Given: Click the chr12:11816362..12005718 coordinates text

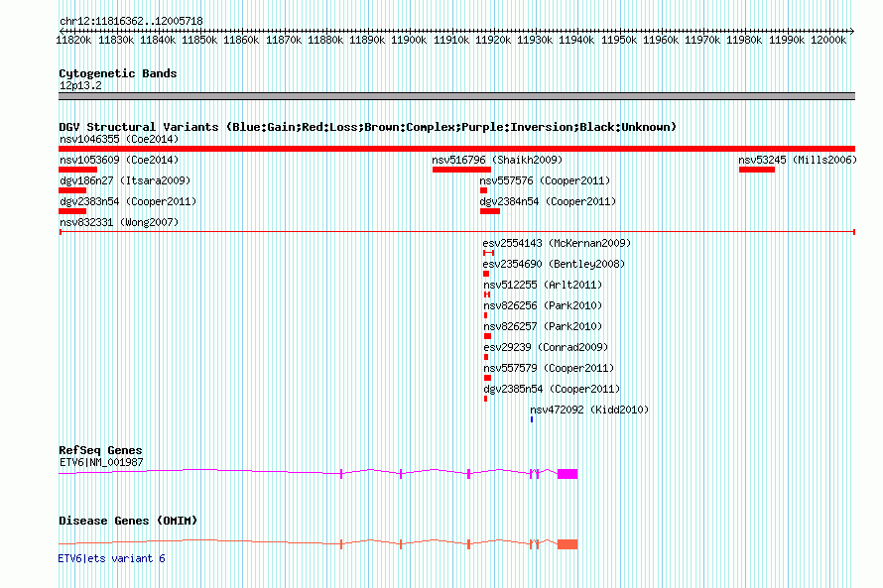Looking at the screenshot, I should pos(131,21).
